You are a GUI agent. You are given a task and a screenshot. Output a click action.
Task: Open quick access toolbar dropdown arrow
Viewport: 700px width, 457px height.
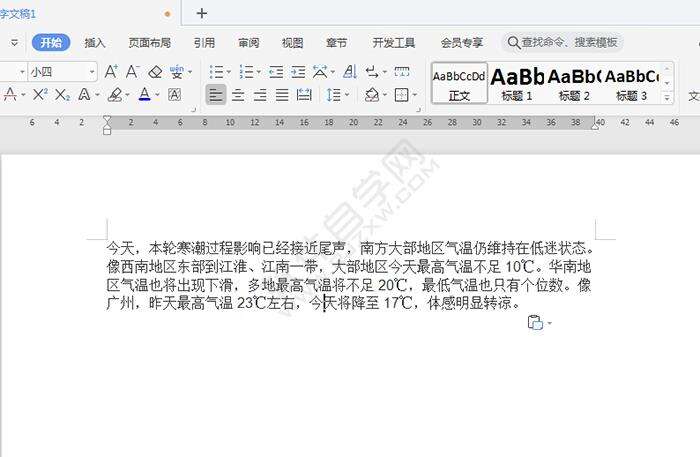click(x=14, y=42)
